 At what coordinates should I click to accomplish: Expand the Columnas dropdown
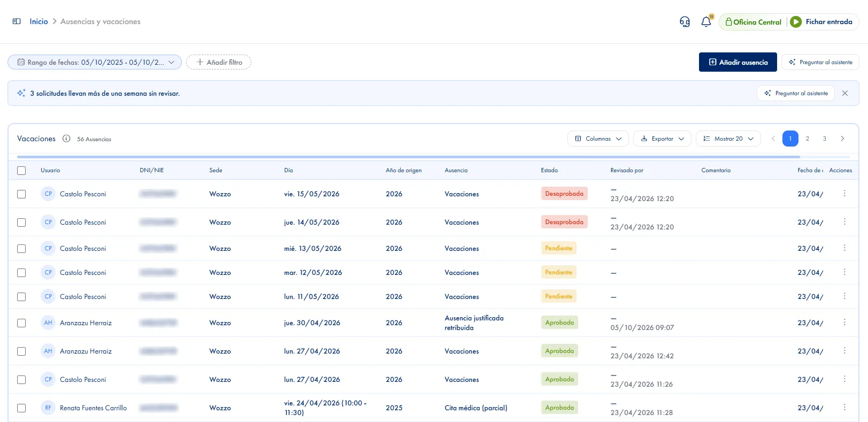click(x=598, y=139)
